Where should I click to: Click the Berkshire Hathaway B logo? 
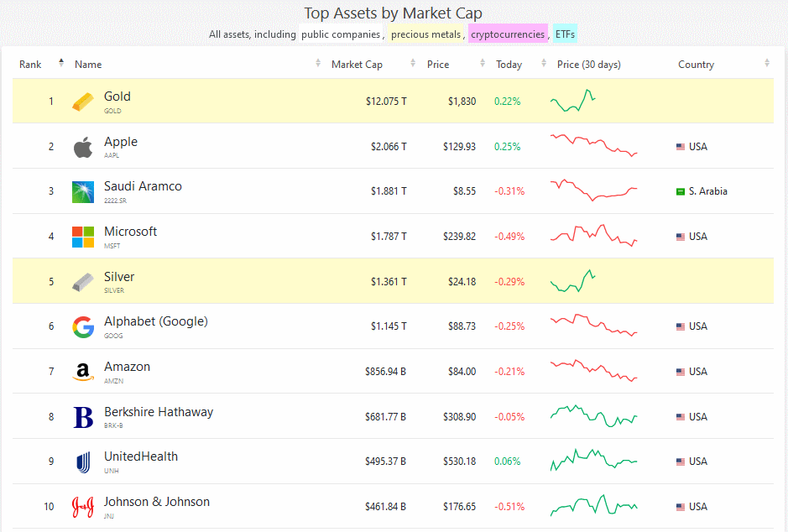[83, 417]
